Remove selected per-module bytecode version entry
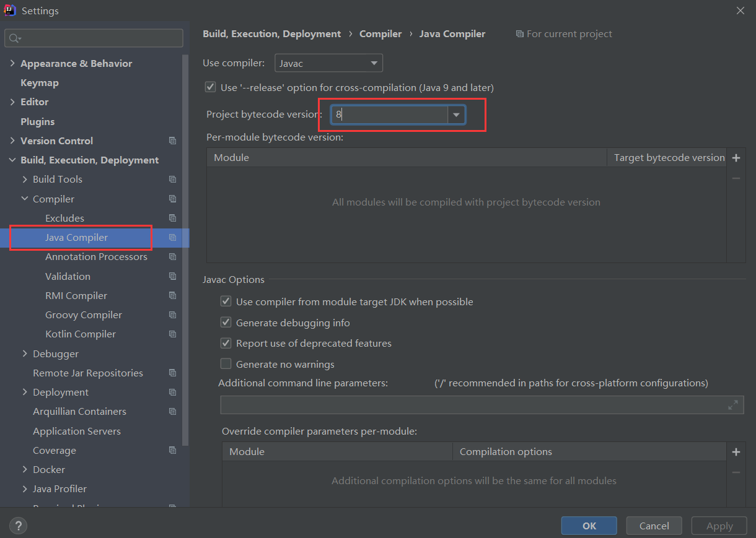The height and width of the screenshot is (538, 756). coord(736,178)
